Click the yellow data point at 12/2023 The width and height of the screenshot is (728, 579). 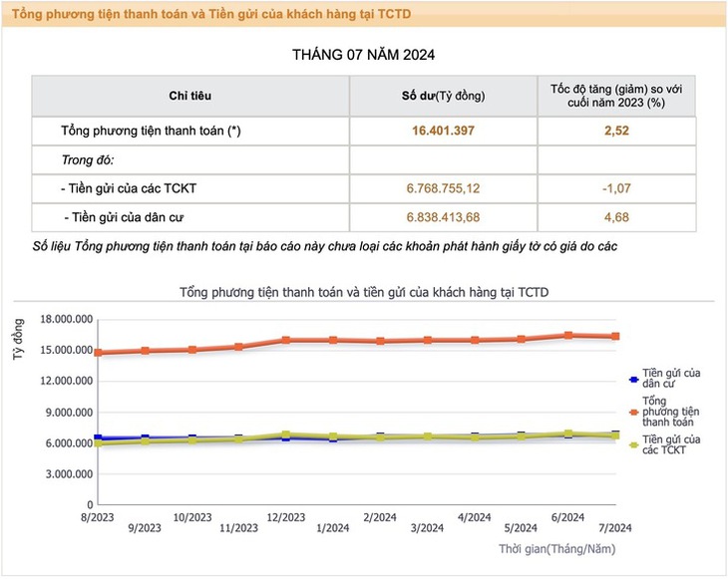tap(286, 434)
